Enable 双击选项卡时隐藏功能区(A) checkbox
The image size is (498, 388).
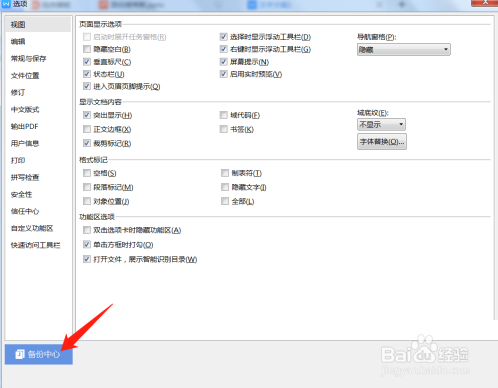click(87, 230)
